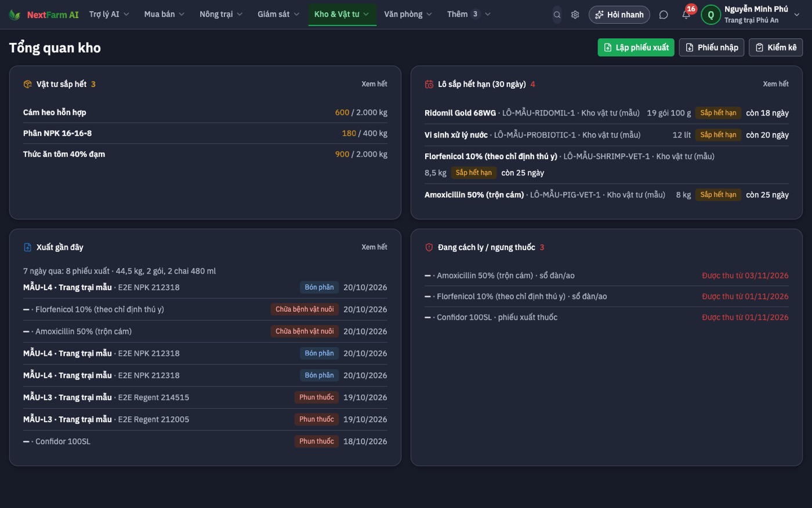
Task: Select the Cám heo hỗn hợp row
Action: pyautogui.click(x=205, y=113)
